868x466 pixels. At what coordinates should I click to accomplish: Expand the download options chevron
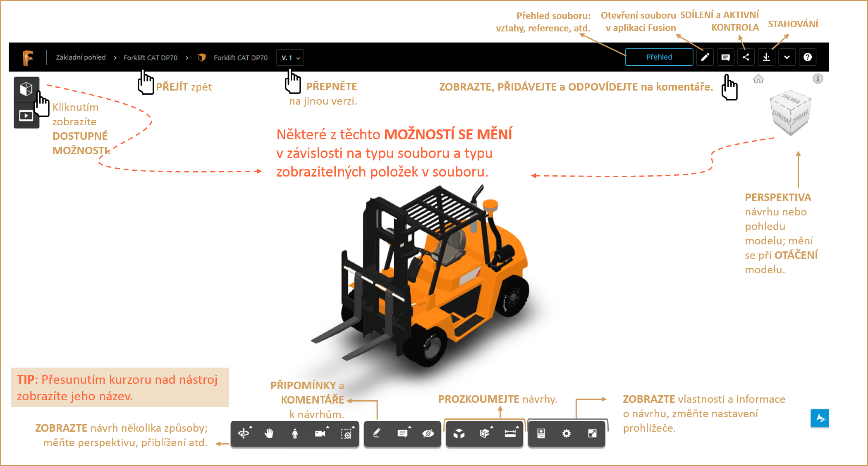pos(787,57)
